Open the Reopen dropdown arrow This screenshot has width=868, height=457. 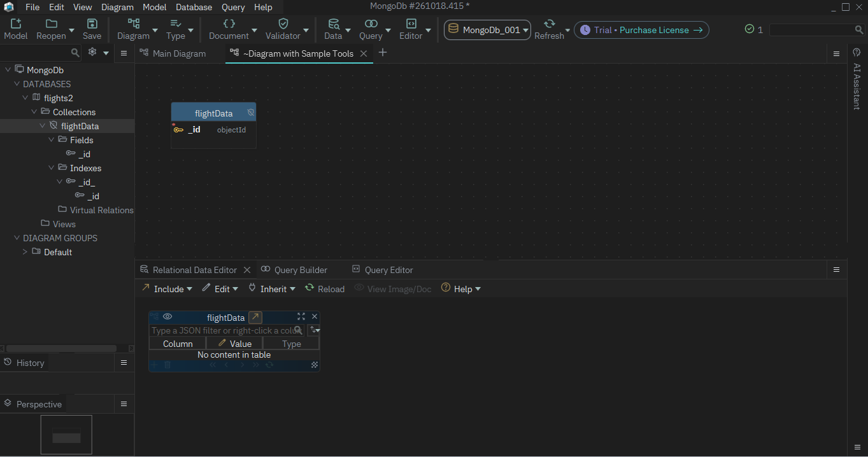pos(71,30)
